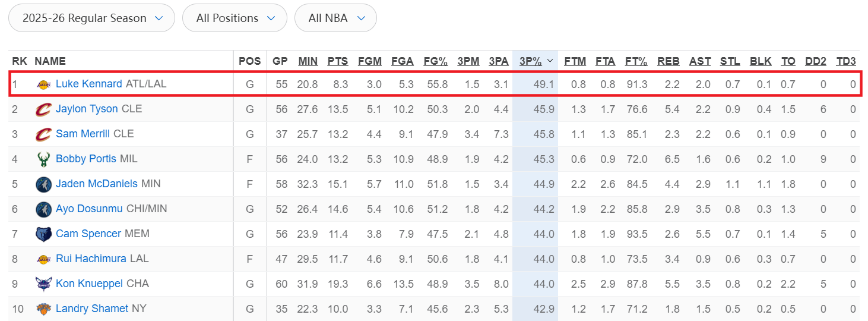Click the Bucks logo beside Bobby Portis
This screenshot has height=321, width=868.
pos(43,159)
